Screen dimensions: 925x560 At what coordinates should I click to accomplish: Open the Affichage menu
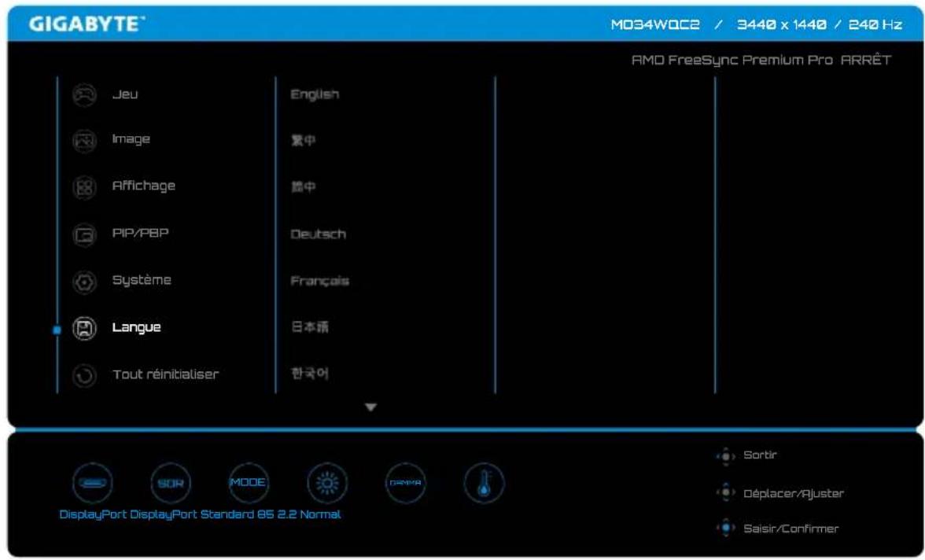tap(143, 186)
